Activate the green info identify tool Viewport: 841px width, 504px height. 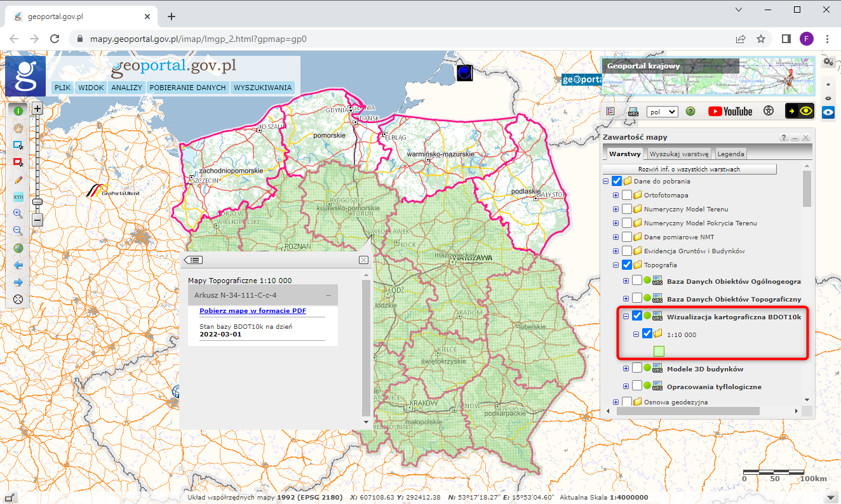tap(18, 110)
